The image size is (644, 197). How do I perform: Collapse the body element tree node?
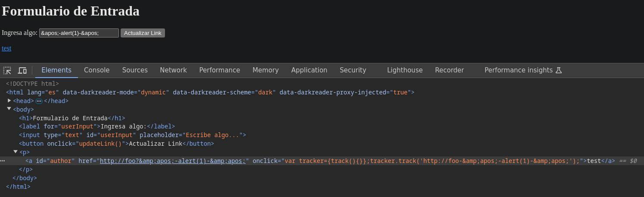pos(9,109)
